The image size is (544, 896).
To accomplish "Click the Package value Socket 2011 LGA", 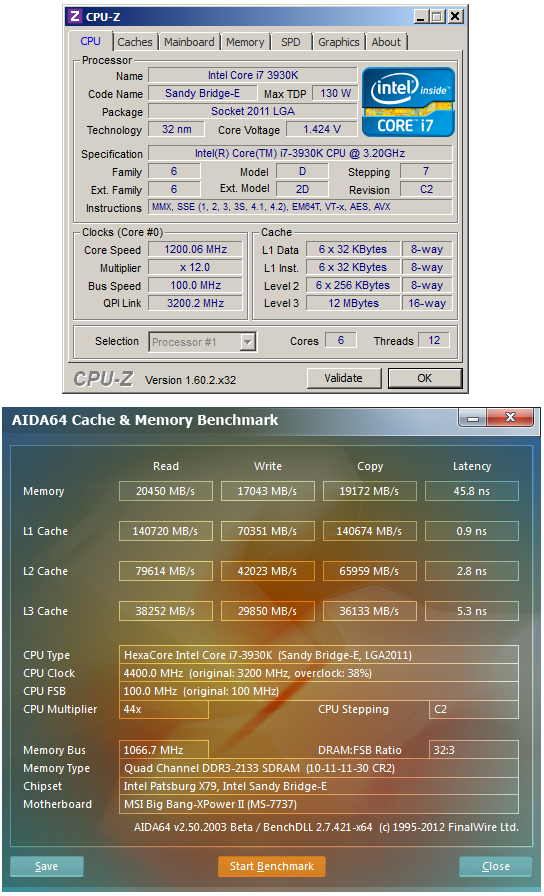I will (x=253, y=111).
